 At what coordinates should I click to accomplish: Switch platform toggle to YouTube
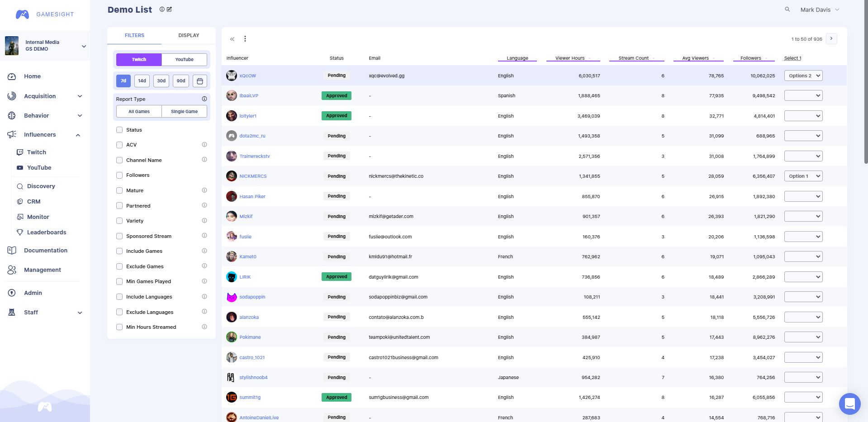pos(185,60)
